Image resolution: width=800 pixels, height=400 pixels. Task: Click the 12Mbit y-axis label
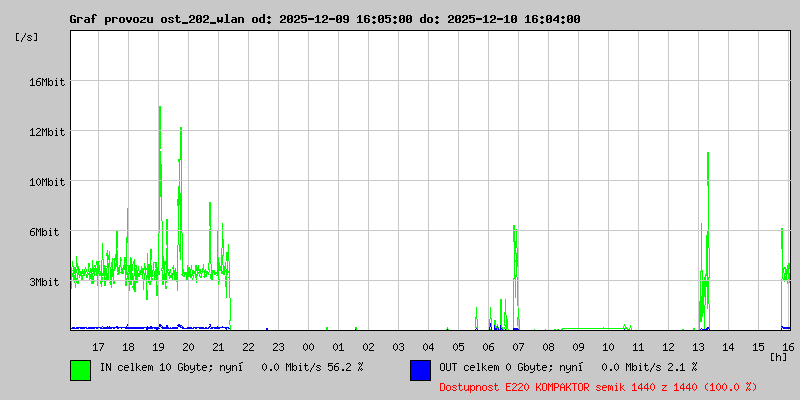[47, 132]
